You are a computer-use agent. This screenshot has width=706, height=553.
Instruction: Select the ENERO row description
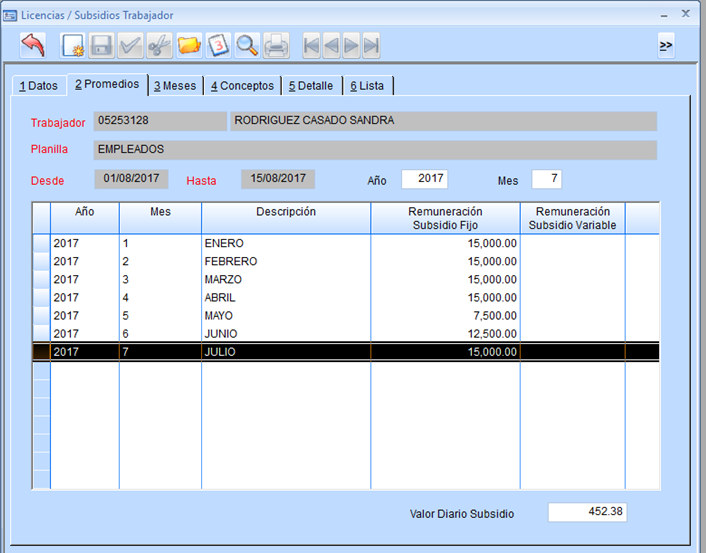point(224,244)
